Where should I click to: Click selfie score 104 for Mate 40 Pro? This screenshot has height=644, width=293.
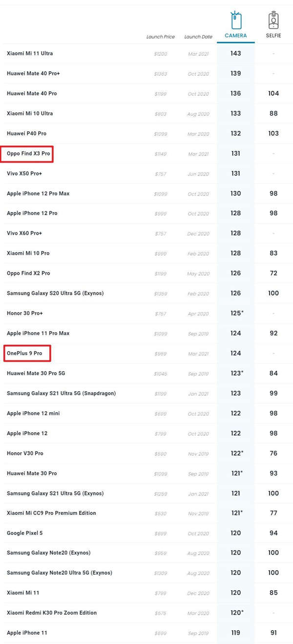pyautogui.click(x=273, y=93)
